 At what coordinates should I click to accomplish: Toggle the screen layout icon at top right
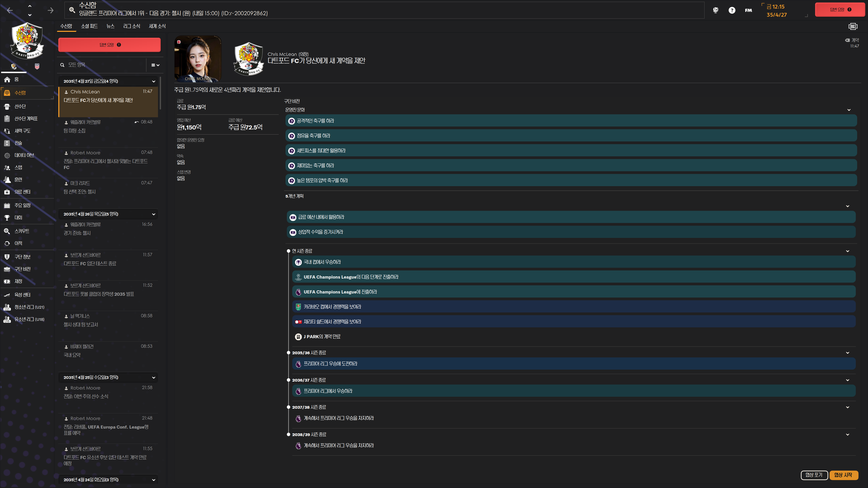853,26
